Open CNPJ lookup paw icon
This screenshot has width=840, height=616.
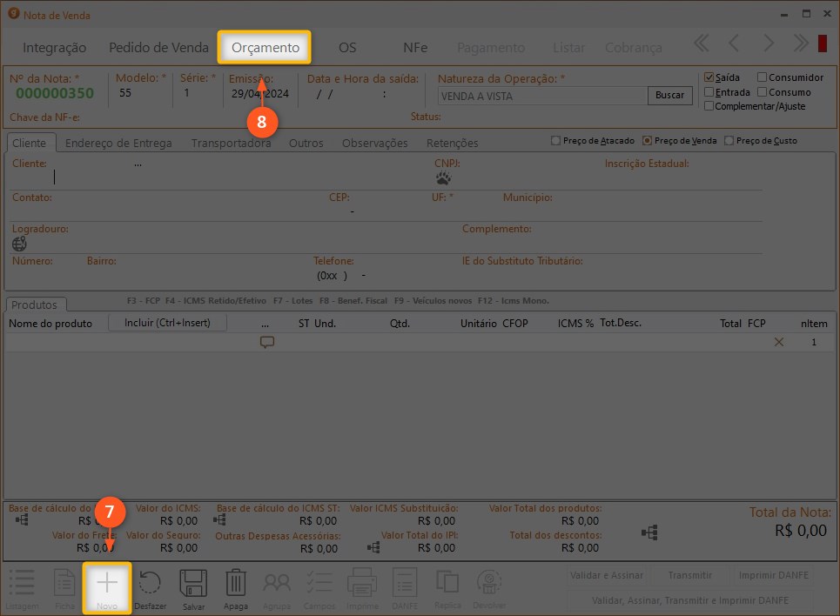tap(444, 178)
